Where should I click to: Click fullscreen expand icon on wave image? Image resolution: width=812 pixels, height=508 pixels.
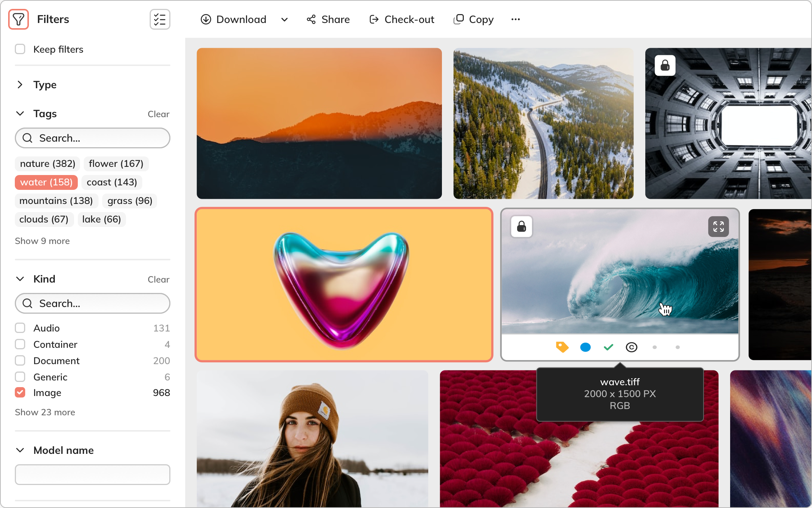[718, 227]
